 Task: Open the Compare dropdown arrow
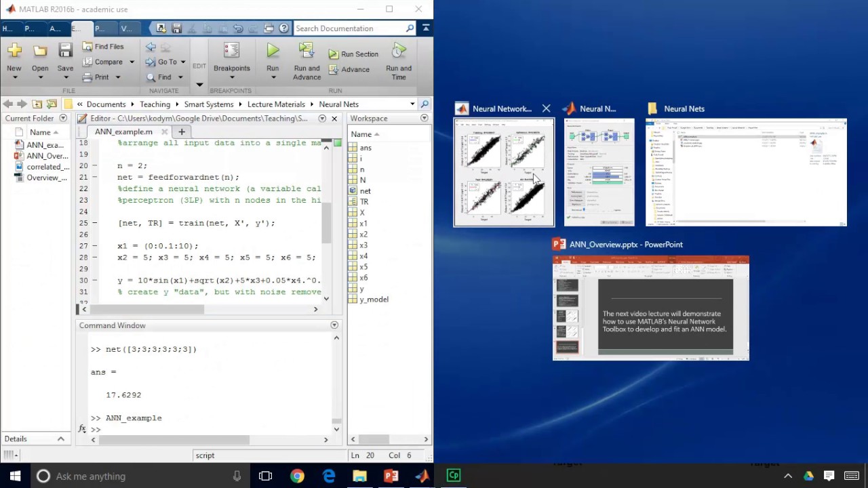[x=132, y=62]
